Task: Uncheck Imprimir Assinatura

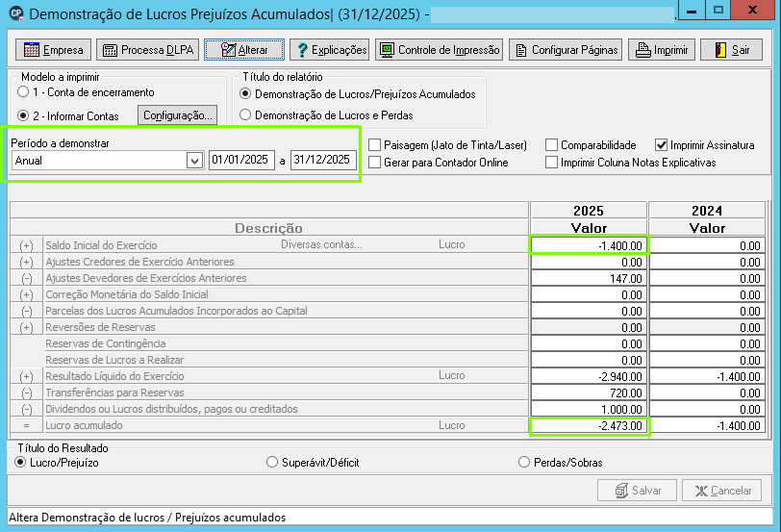Action: tap(661, 145)
